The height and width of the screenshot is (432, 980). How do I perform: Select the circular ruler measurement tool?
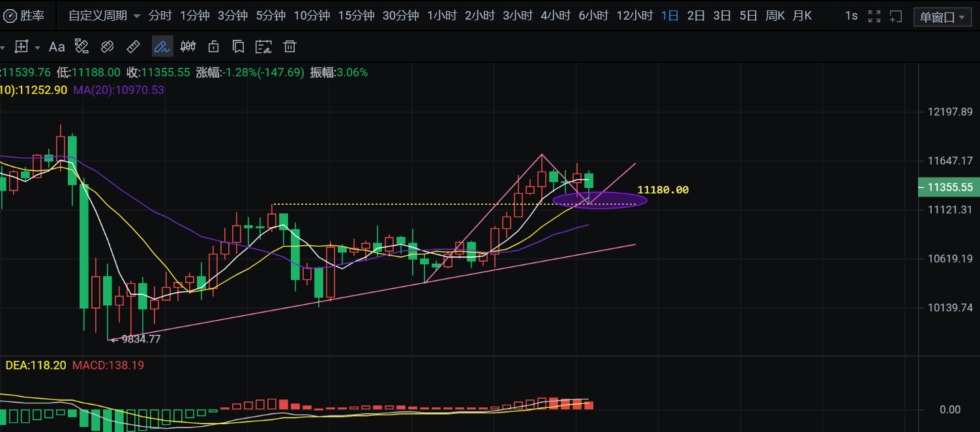[107, 46]
